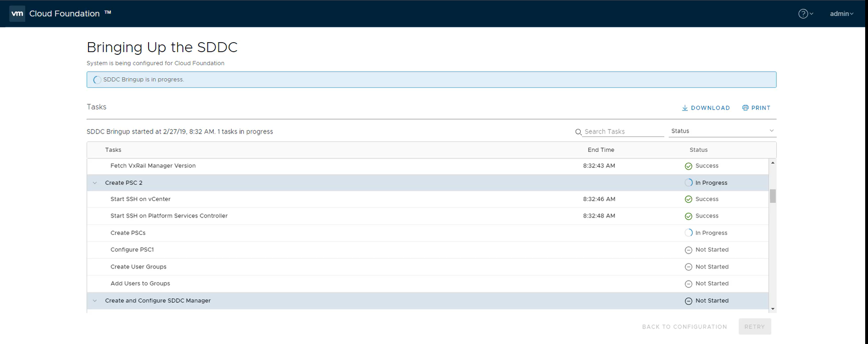Click the printer icon
This screenshot has width=868, height=344.
point(745,108)
